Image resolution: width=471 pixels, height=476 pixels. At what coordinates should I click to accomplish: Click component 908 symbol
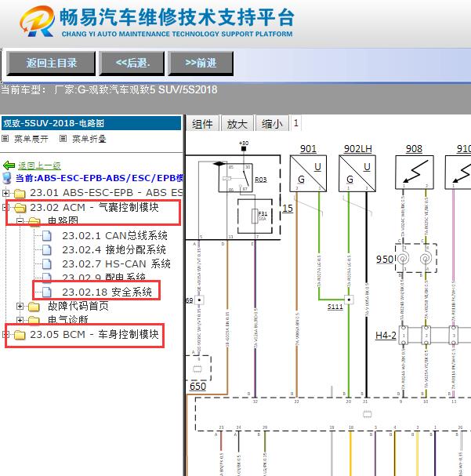[x=415, y=172]
